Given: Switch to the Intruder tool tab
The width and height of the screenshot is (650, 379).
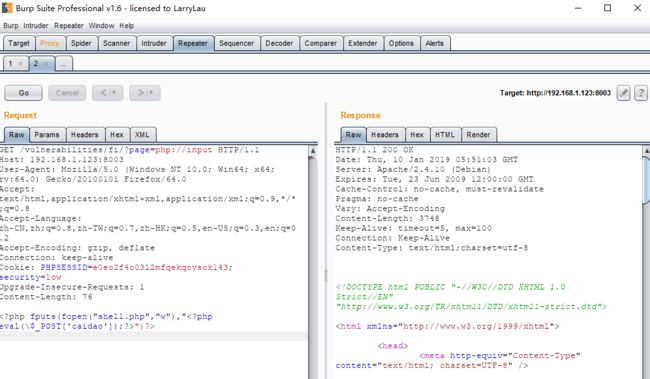Looking at the screenshot, I should (x=154, y=43).
